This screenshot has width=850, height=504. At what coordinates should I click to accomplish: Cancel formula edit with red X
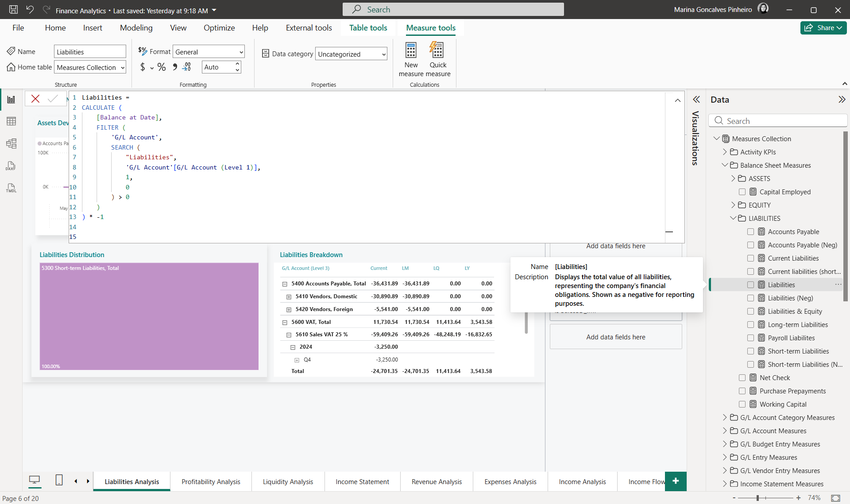point(35,99)
